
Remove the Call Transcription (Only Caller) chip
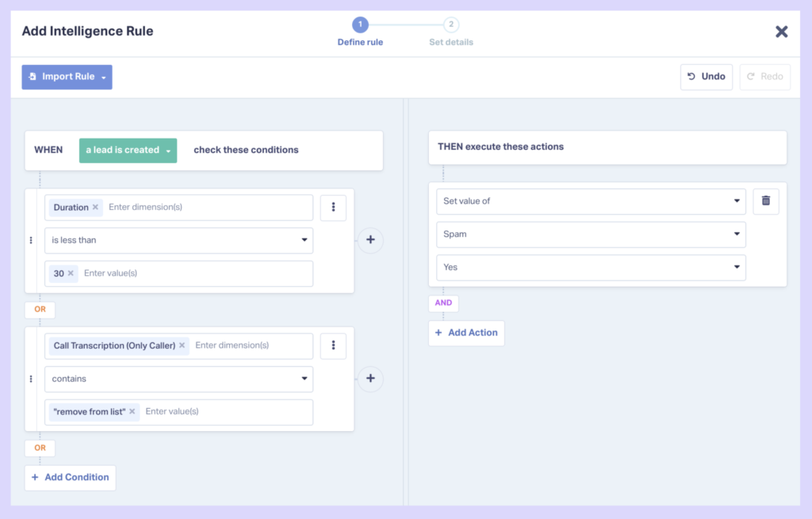click(182, 345)
